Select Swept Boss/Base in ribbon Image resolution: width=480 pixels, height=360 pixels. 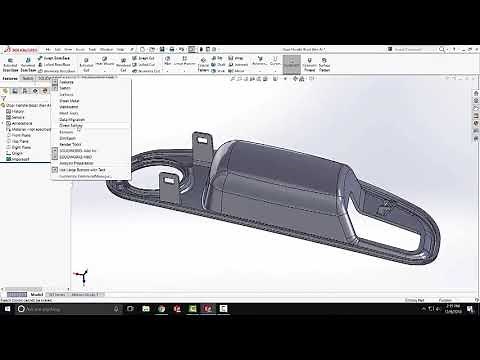tap(54, 58)
